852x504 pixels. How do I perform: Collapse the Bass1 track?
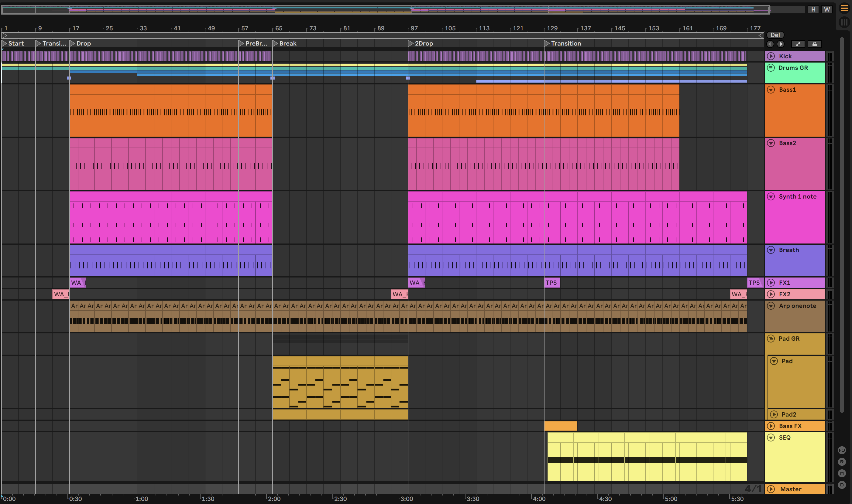click(771, 90)
